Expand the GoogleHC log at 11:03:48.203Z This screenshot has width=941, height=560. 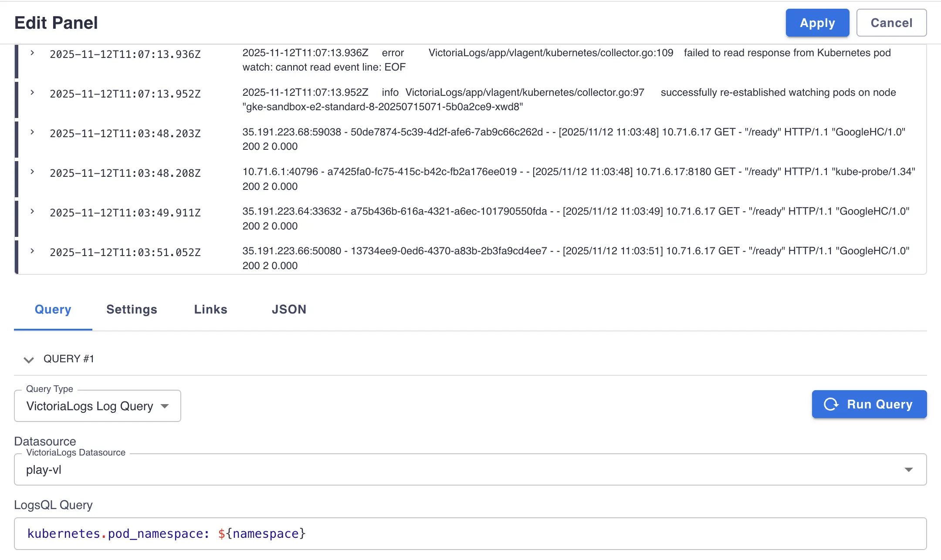click(x=32, y=132)
